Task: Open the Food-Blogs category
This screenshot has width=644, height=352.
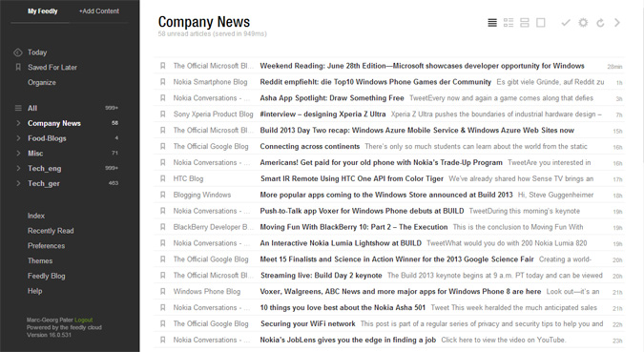Action: pyautogui.click(x=47, y=138)
